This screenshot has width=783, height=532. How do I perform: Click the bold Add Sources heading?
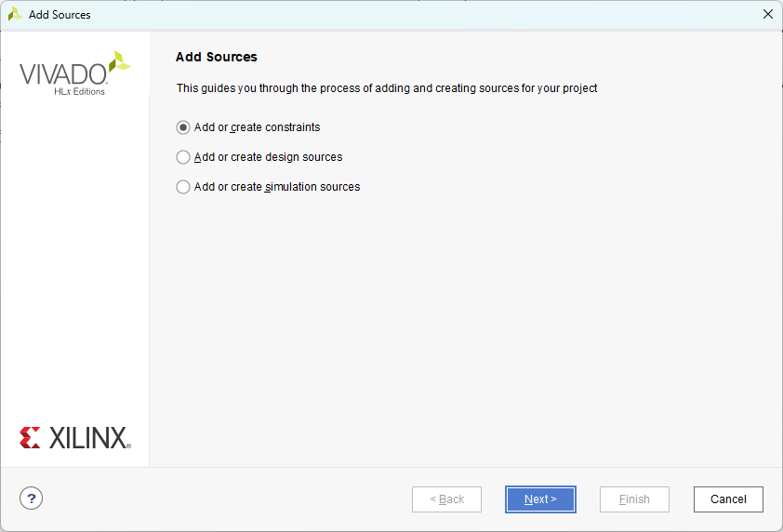(x=217, y=57)
